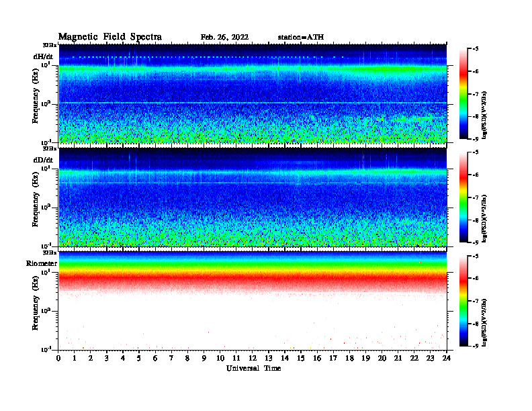Click the log(PSD) label beside Riometer colorbar
532x411 pixels.
pos(484,322)
